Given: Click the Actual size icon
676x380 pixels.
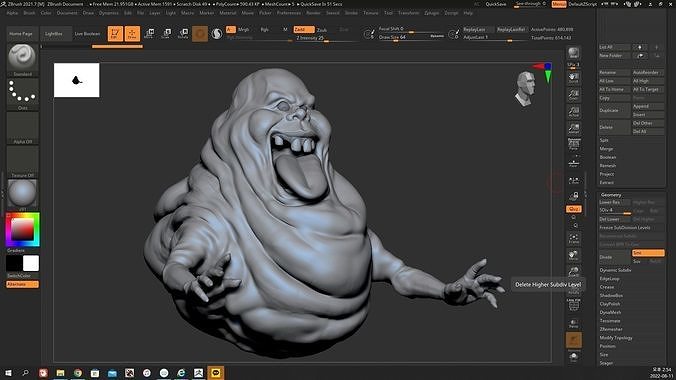Looking at the screenshot, I should pos(573,111).
